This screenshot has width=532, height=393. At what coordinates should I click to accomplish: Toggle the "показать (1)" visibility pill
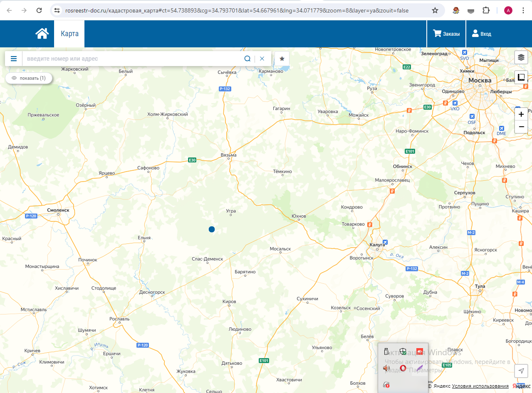(x=29, y=78)
